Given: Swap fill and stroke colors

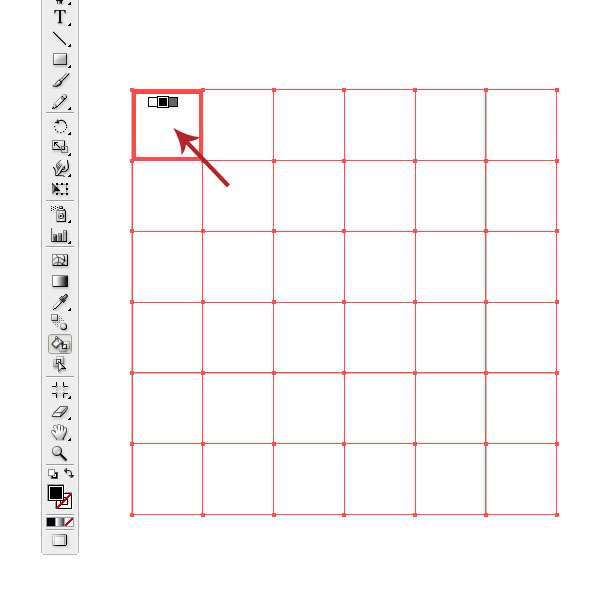Looking at the screenshot, I should [69, 473].
